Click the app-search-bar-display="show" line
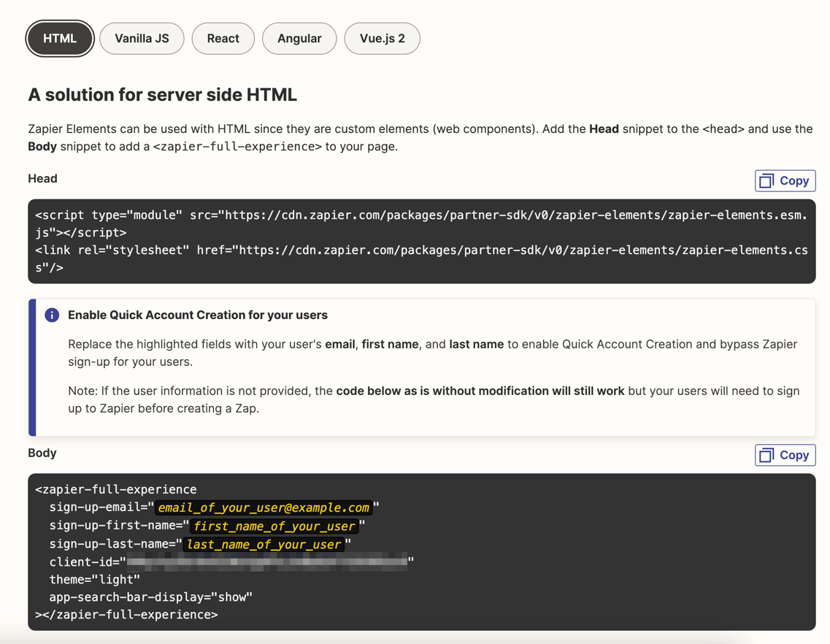This screenshot has width=830, height=644. tap(151, 597)
